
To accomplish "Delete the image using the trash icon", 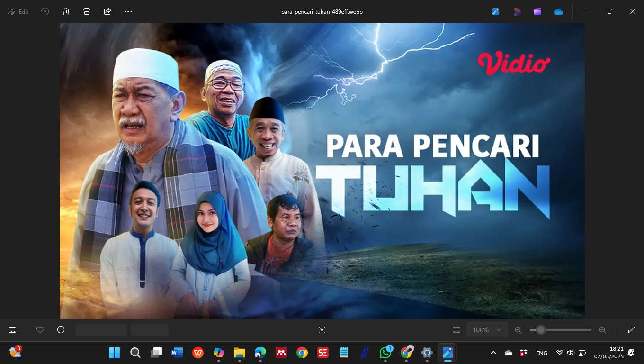I will coord(66,11).
